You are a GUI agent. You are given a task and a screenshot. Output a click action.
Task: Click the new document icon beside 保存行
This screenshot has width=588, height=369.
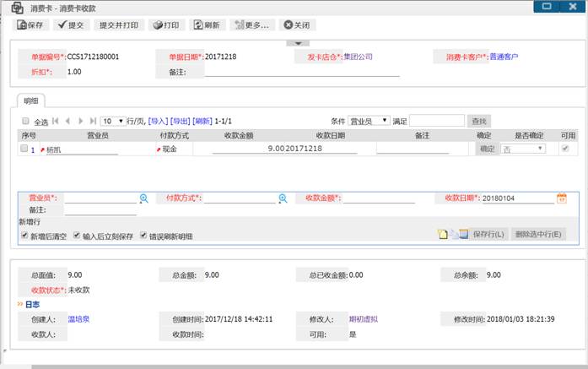[x=442, y=234]
